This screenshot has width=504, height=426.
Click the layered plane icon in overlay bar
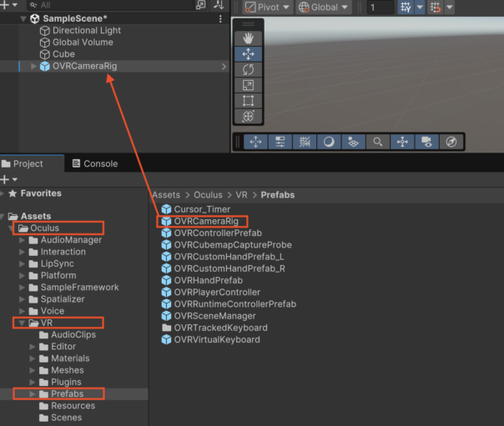(x=353, y=142)
